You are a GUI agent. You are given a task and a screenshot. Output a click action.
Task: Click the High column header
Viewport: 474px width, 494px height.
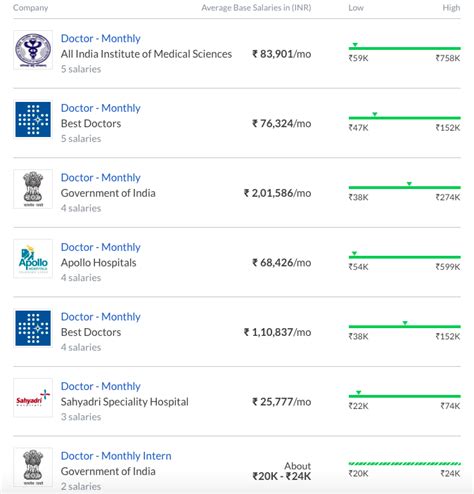coord(451,8)
